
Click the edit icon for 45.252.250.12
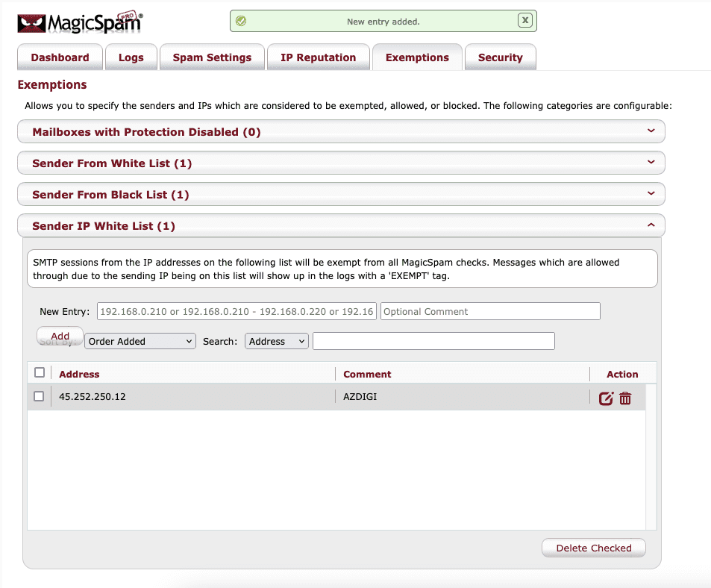point(606,398)
